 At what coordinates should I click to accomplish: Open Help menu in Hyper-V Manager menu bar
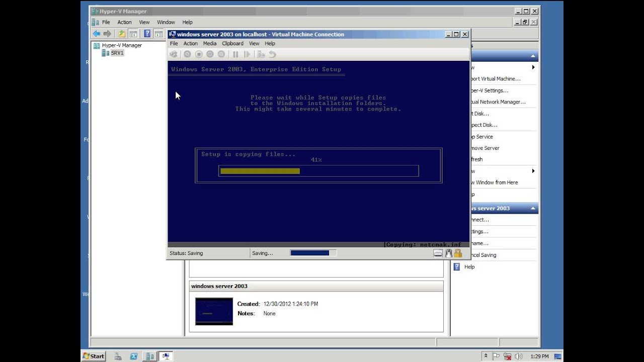[x=188, y=22]
